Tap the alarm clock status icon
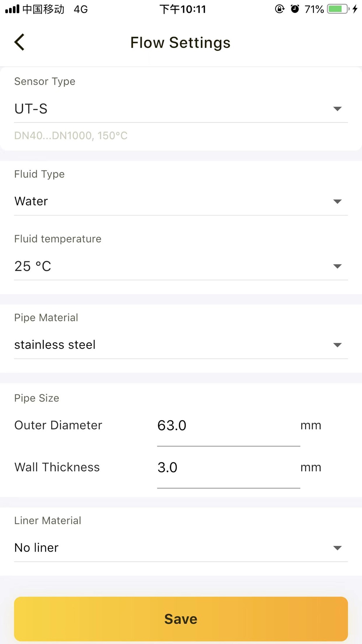This screenshot has width=362, height=644. point(295,9)
